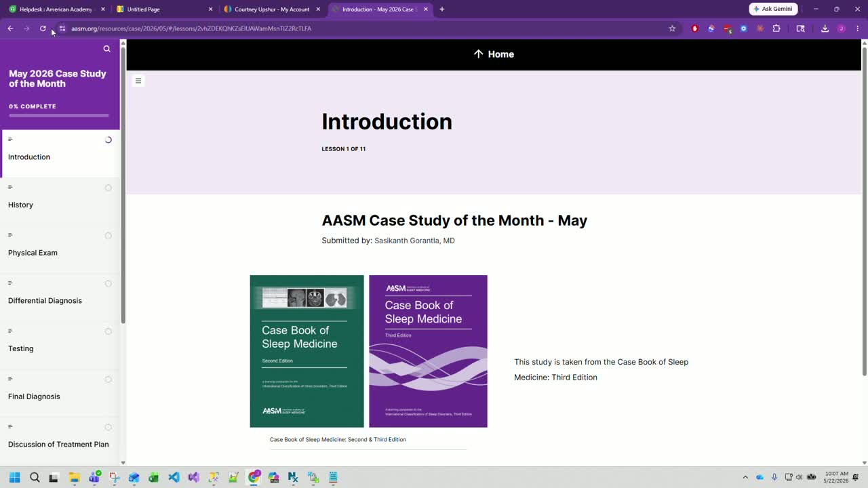Open File Explorer from the taskbar

pos(74,477)
